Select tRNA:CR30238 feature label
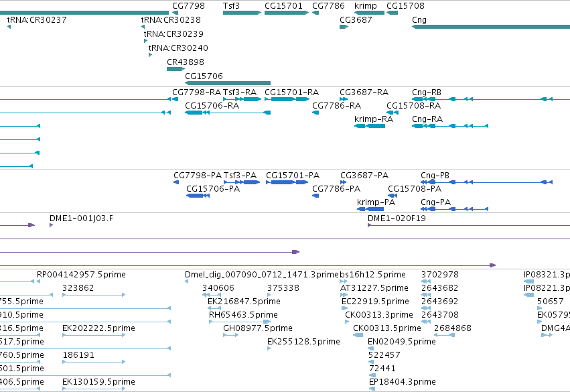 click(171, 19)
